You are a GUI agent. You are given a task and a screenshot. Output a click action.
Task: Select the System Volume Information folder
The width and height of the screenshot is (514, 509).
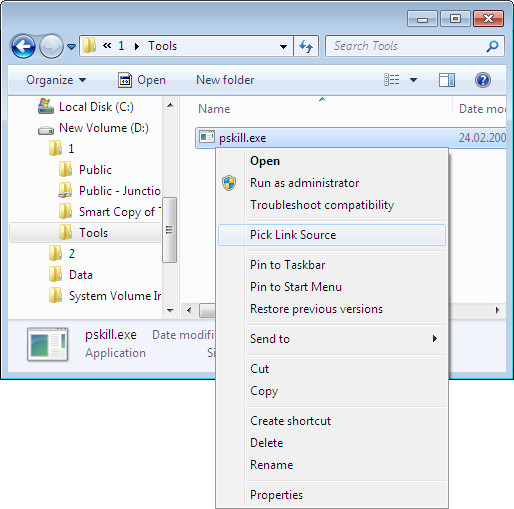click(115, 296)
